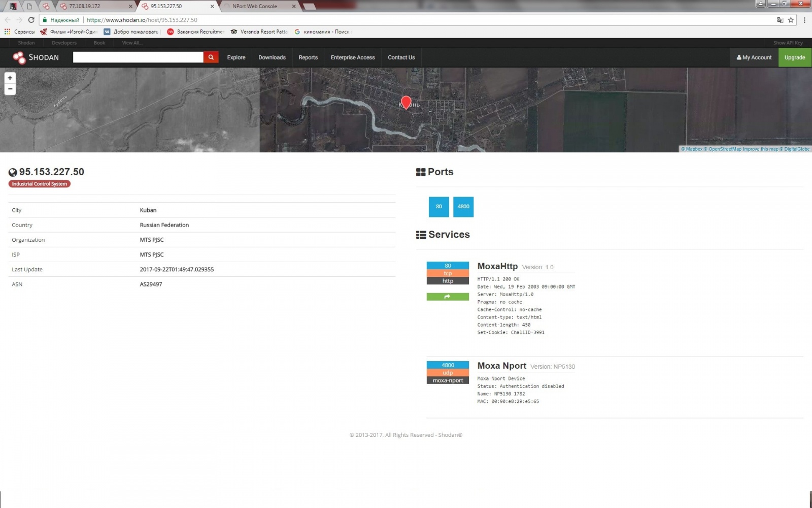Click the Authentication disabled status line
Screen dimensions: 812x508
(521, 386)
